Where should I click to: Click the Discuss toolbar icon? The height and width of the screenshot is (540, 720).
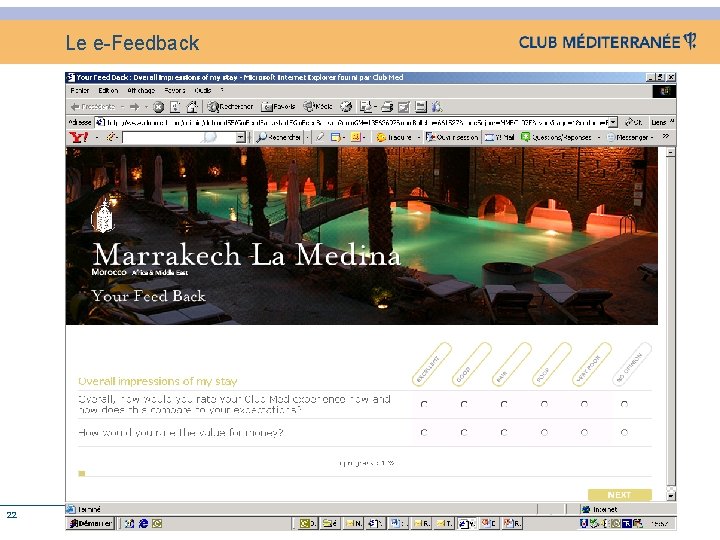coord(421,107)
